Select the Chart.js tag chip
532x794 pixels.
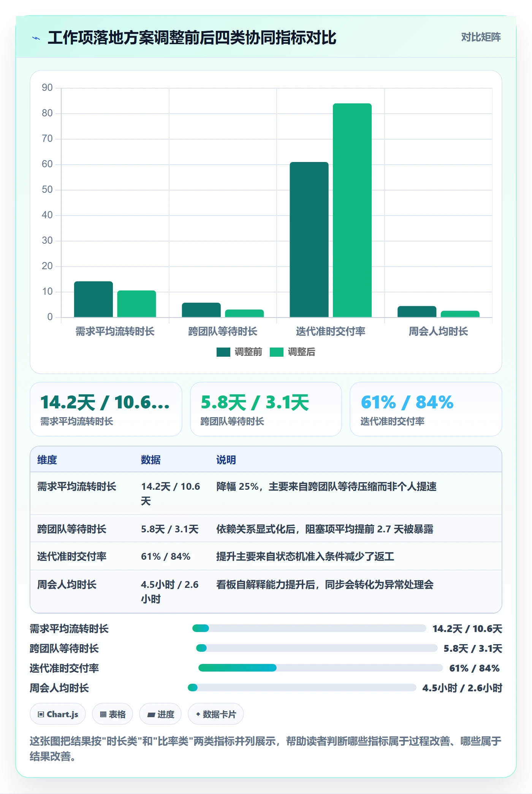pyautogui.click(x=58, y=714)
